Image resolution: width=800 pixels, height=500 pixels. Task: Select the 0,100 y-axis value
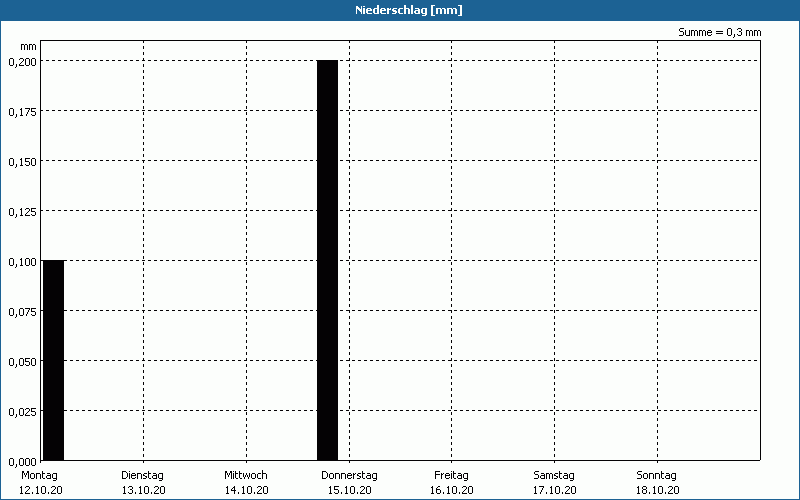pyautogui.click(x=22, y=261)
